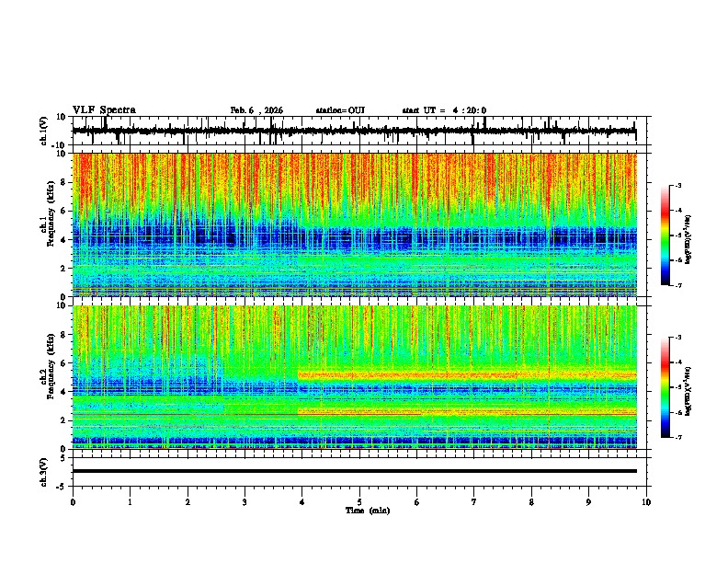Click time axis tick label "4"
The height and width of the screenshot is (563, 728).
(x=302, y=502)
